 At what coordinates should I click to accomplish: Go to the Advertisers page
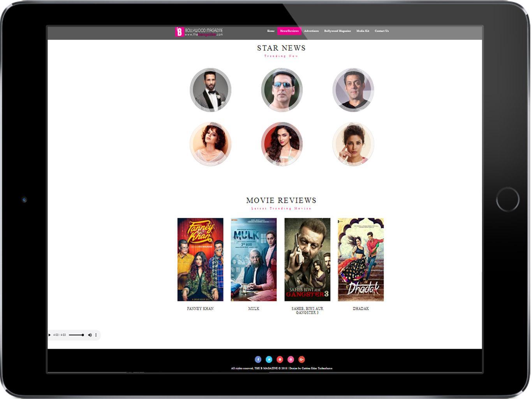(x=311, y=31)
